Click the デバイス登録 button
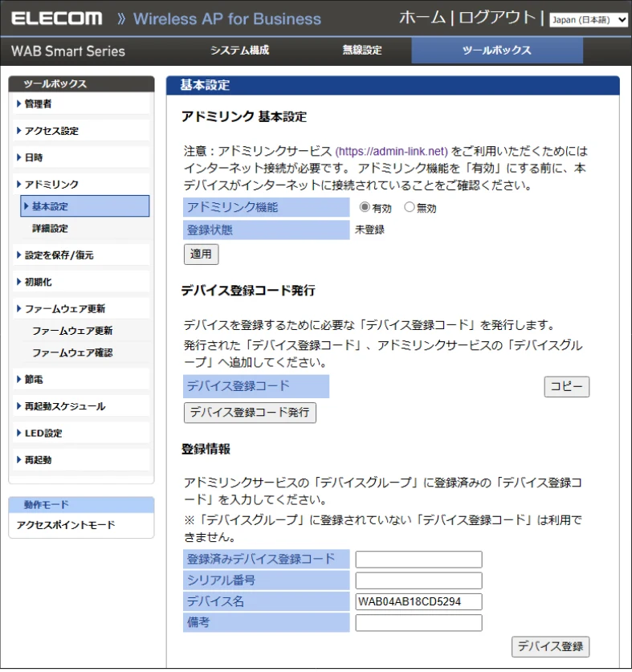Viewport: 632px width, 672px height. click(x=550, y=646)
